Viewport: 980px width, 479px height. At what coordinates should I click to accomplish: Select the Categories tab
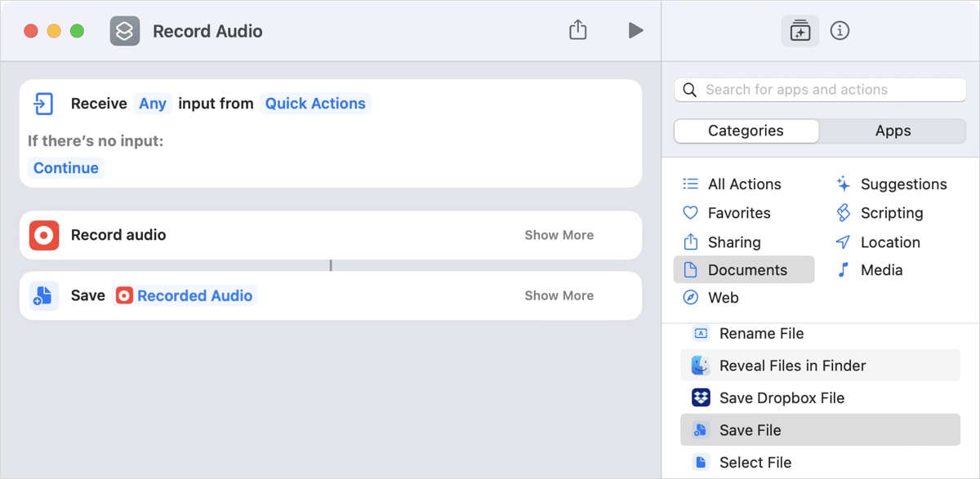(x=746, y=131)
